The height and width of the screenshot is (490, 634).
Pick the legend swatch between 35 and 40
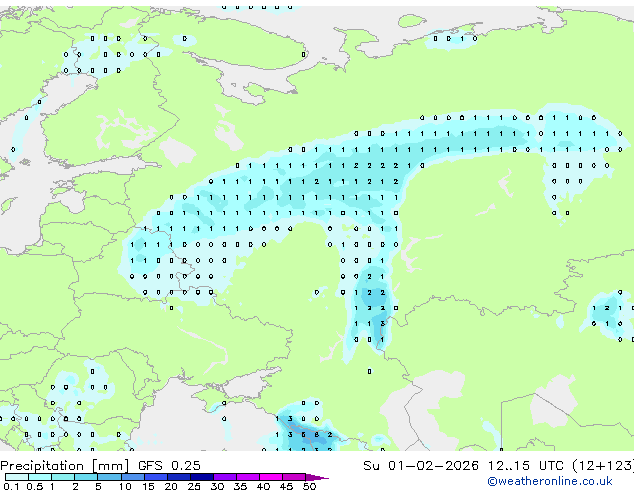[x=247, y=477]
